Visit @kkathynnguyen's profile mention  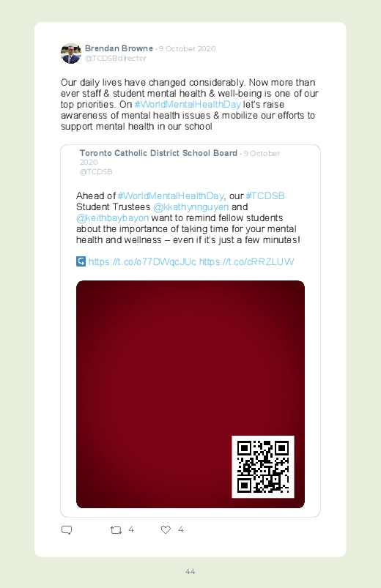(x=190, y=206)
